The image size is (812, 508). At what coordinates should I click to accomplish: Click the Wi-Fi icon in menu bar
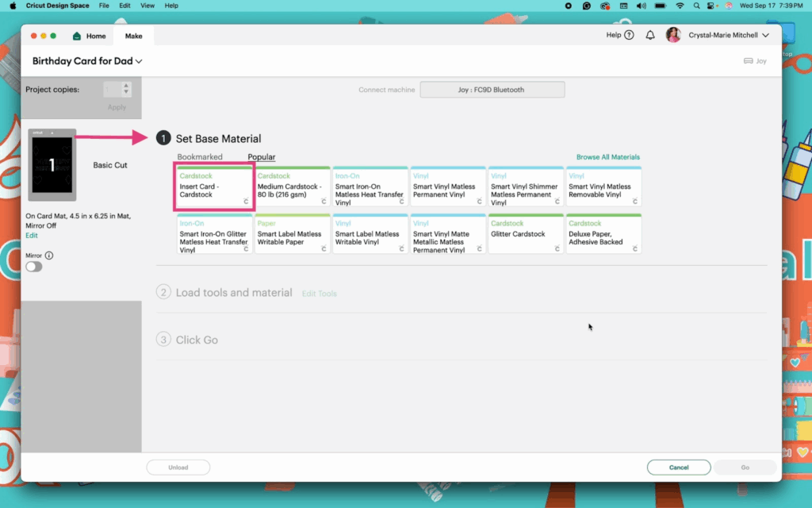click(x=679, y=6)
